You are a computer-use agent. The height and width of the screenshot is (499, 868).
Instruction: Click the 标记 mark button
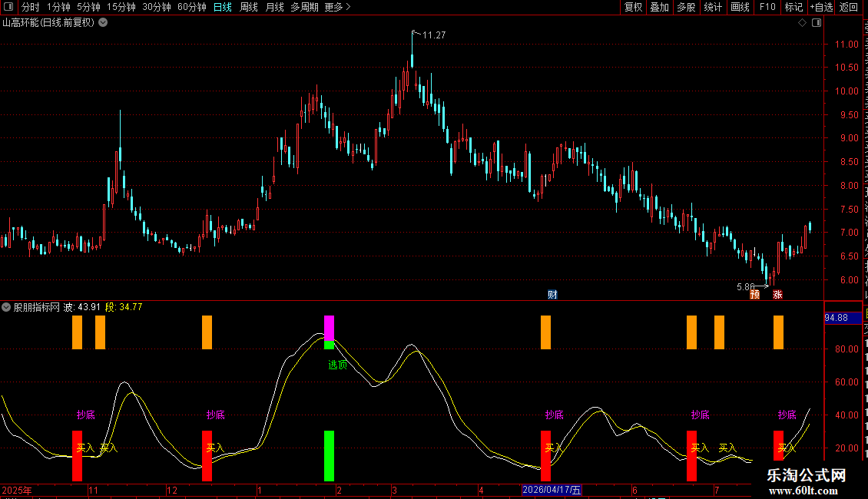(793, 7)
